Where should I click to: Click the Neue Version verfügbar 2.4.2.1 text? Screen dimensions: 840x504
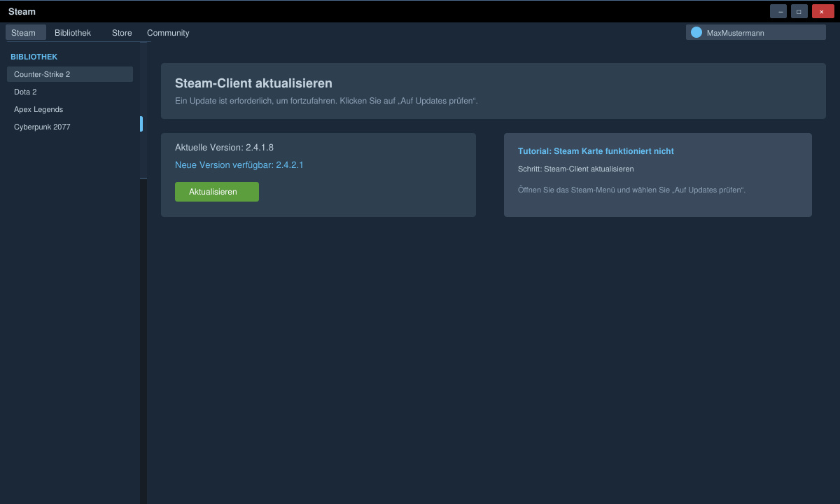tap(239, 165)
